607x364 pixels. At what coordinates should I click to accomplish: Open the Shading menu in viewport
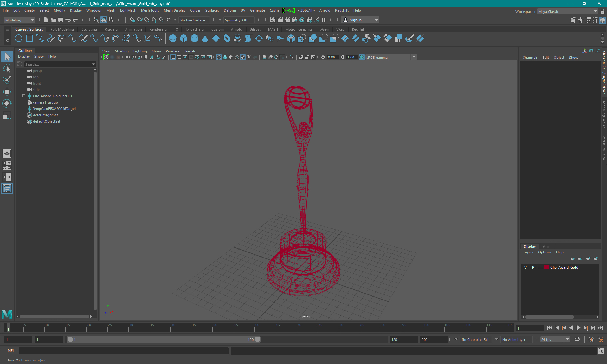pyautogui.click(x=121, y=51)
